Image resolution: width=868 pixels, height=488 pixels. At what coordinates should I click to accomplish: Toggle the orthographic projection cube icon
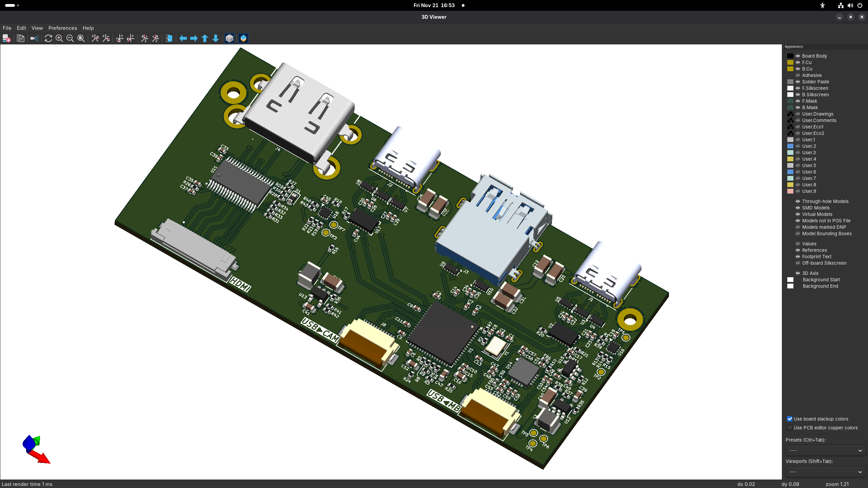click(230, 38)
